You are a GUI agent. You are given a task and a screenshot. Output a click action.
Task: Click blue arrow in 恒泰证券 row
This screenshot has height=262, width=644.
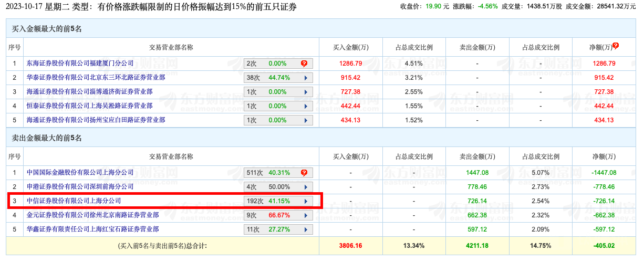click(x=305, y=106)
